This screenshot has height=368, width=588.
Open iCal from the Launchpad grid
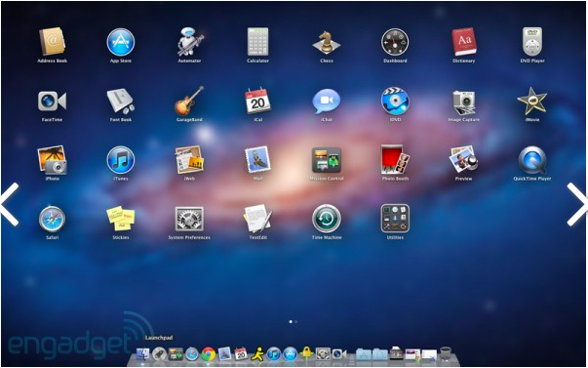pyautogui.click(x=257, y=101)
